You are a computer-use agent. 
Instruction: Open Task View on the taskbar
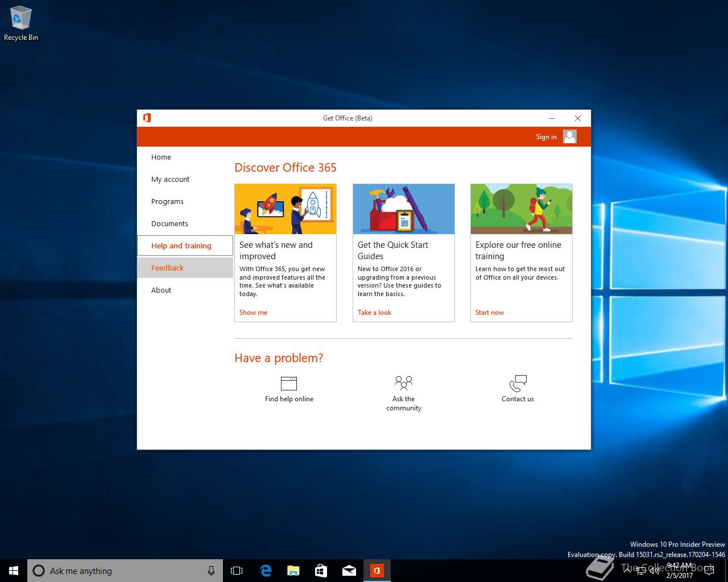pyautogui.click(x=237, y=571)
